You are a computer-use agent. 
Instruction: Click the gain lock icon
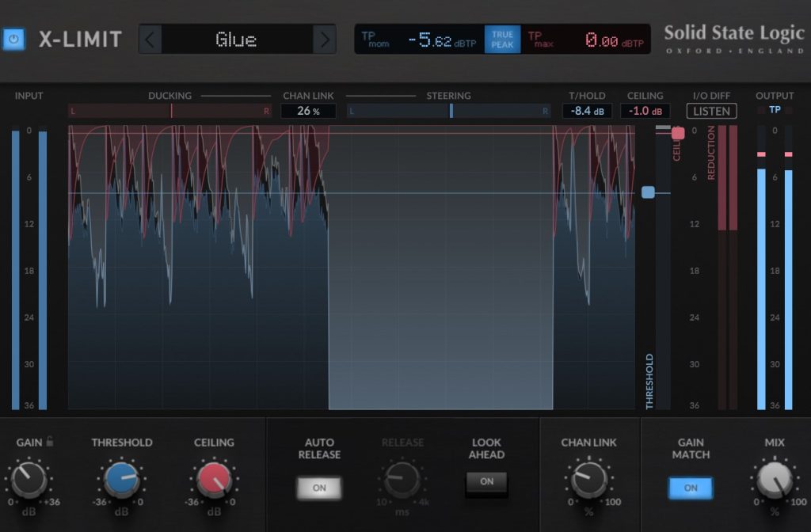[49, 442]
